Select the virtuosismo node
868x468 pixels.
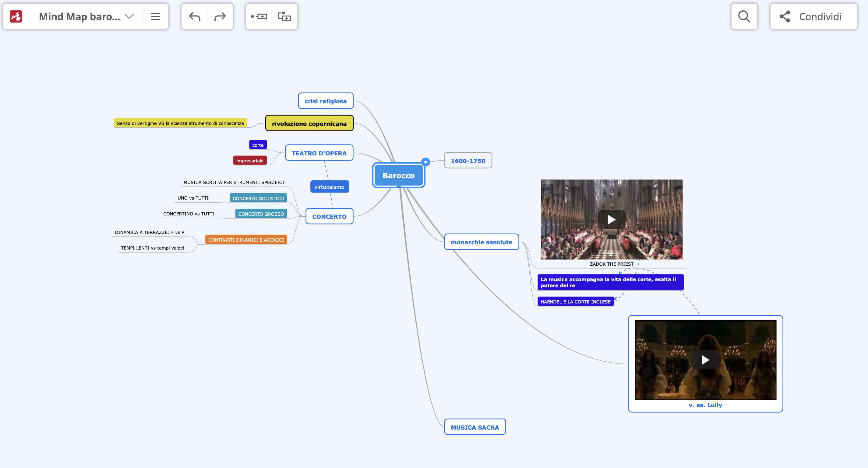tap(329, 187)
